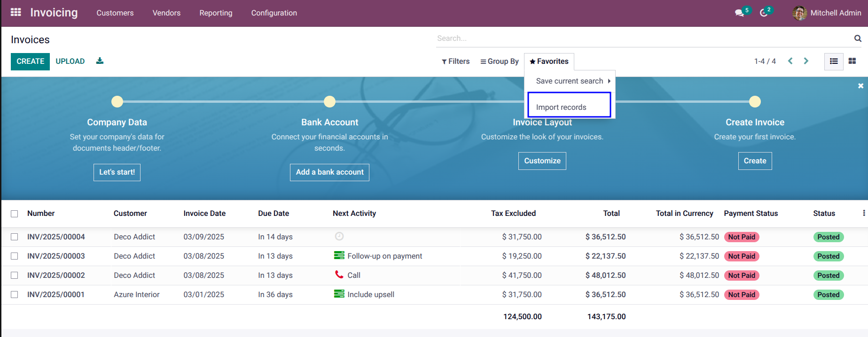Switch to list view icon
This screenshot has height=337, width=868.
(834, 61)
